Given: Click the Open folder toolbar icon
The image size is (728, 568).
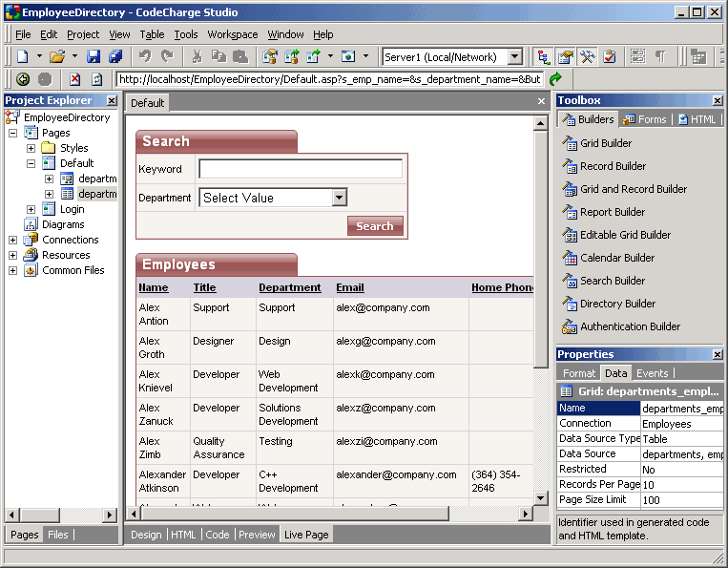Looking at the screenshot, I should tap(56, 57).
